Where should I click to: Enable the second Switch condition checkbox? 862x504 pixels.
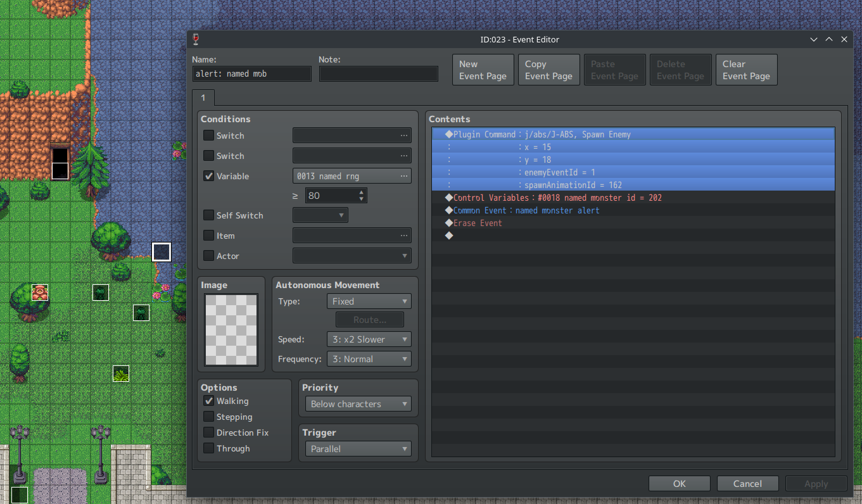(208, 156)
